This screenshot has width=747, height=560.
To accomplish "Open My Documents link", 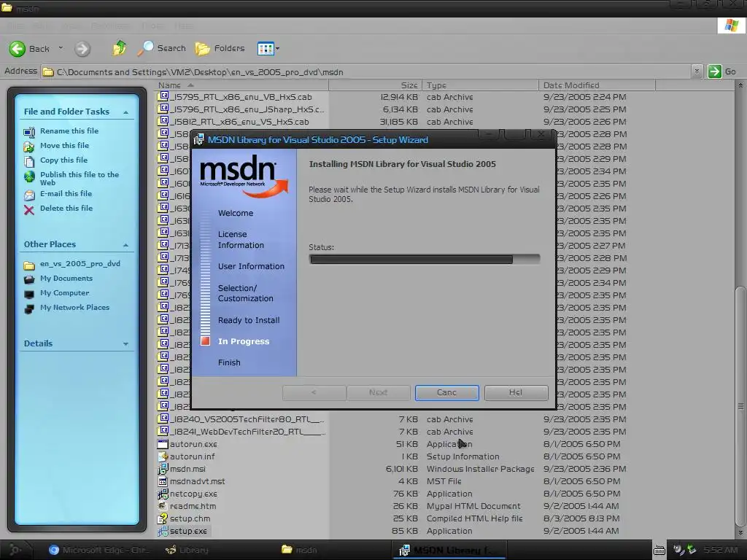I will coord(66,278).
